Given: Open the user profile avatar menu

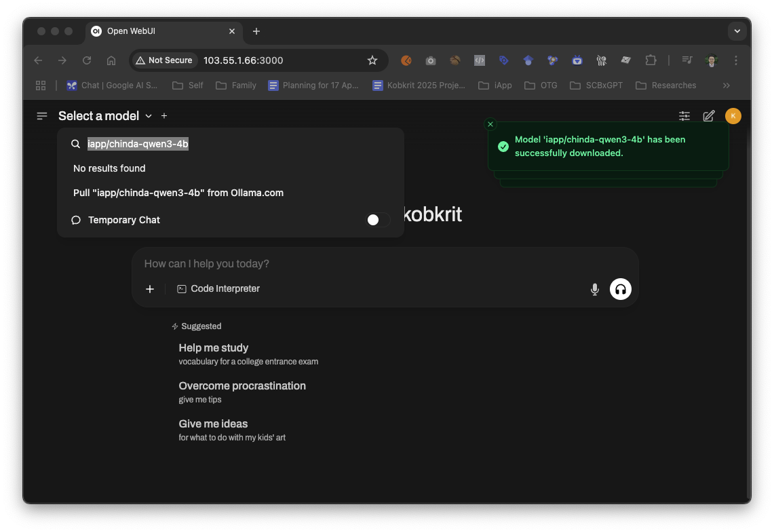Looking at the screenshot, I should point(733,116).
